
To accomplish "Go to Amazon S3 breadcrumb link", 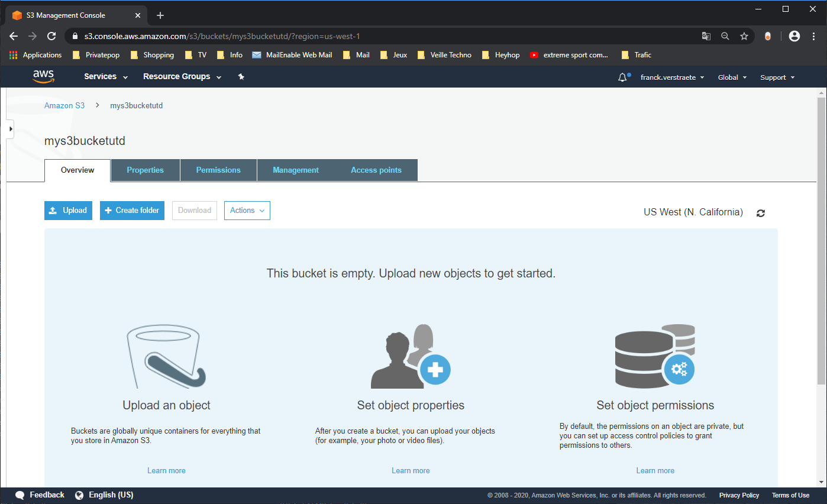I will pos(64,106).
